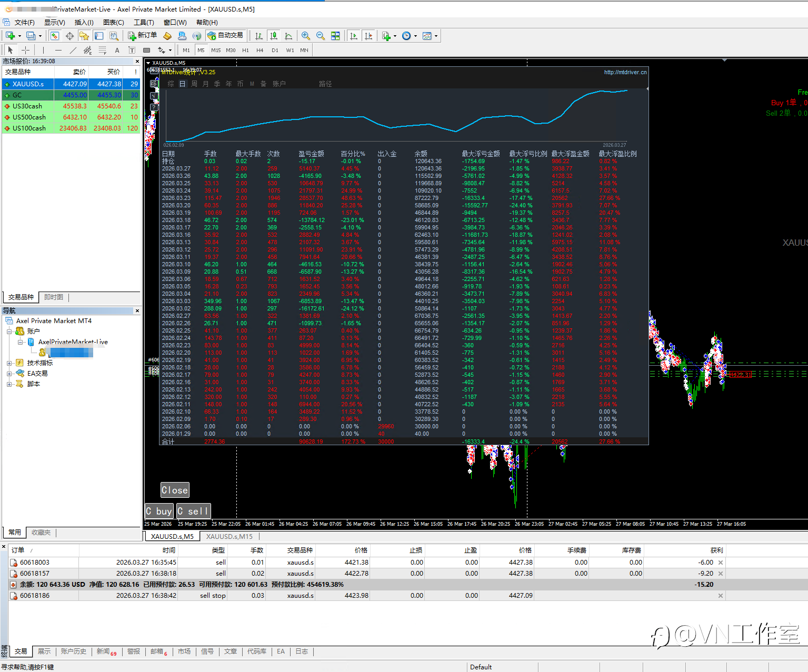Switch timeframe to M15
Screen dimensions: 808x672
216,50
